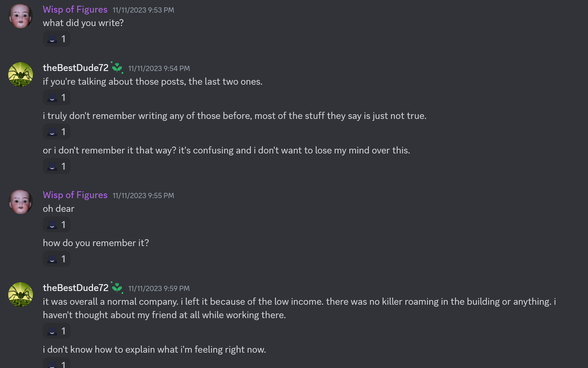Click the Wisp of Figures name above "oh dear"
Viewport: 588px width, 368px height.
tap(75, 195)
